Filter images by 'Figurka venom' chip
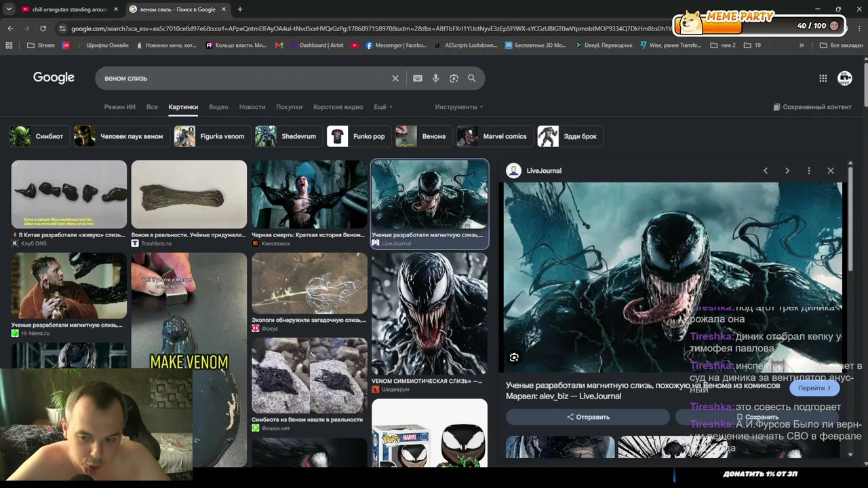 (212, 136)
